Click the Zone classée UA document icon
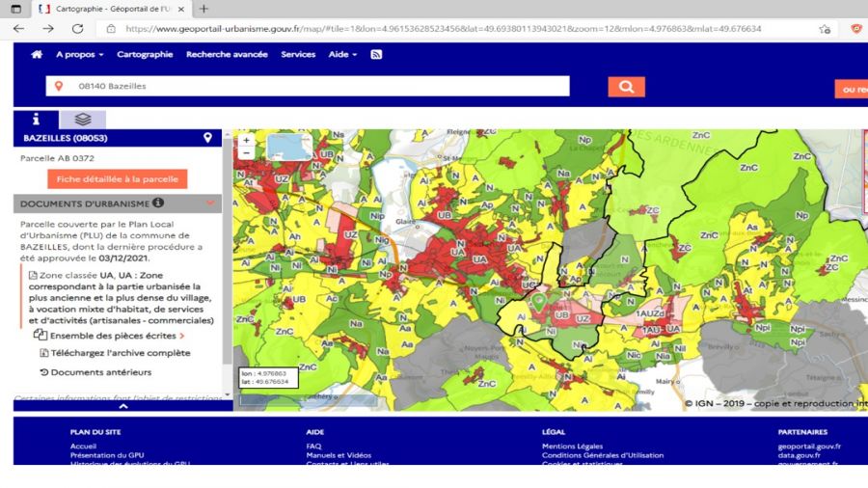The height and width of the screenshot is (488, 868). 33,275
